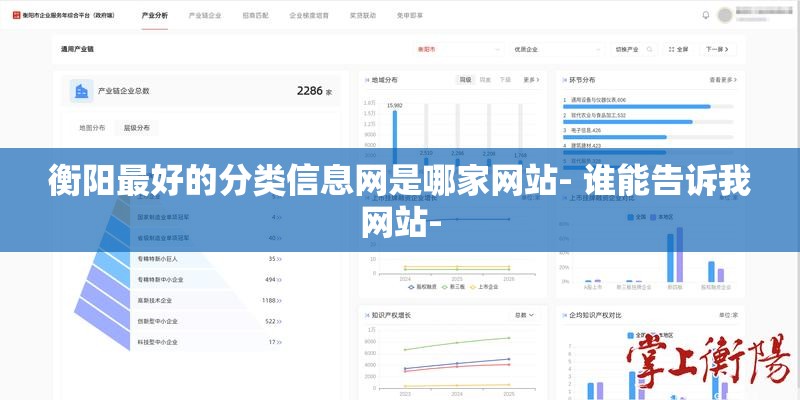Expand 高新技术企业 row arrows

pos(279,301)
